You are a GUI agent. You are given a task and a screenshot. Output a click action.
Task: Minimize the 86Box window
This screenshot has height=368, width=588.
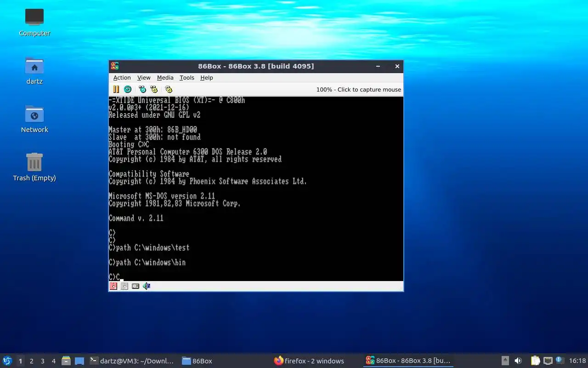[x=378, y=66]
